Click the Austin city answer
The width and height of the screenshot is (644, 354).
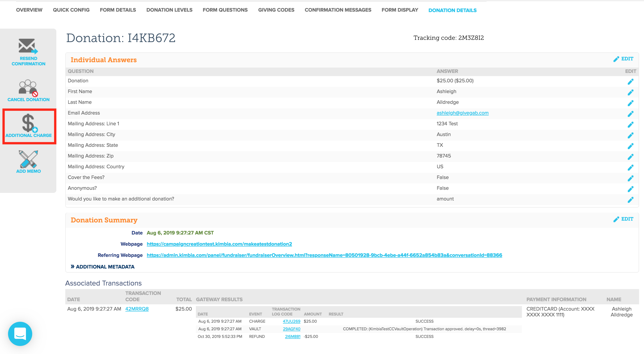(443, 134)
